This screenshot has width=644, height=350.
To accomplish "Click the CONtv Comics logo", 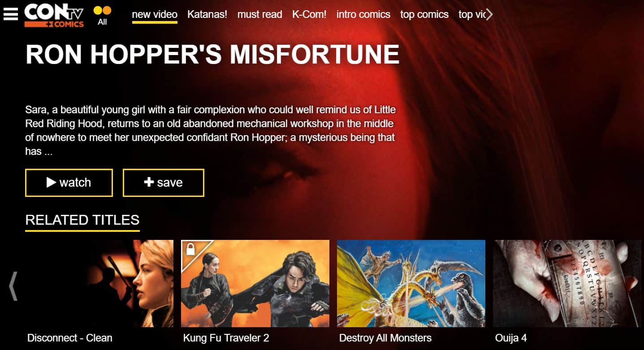I will 54,15.
